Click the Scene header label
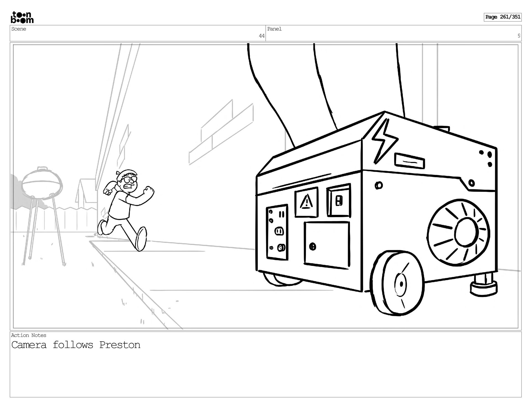 click(x=19, y=29)
